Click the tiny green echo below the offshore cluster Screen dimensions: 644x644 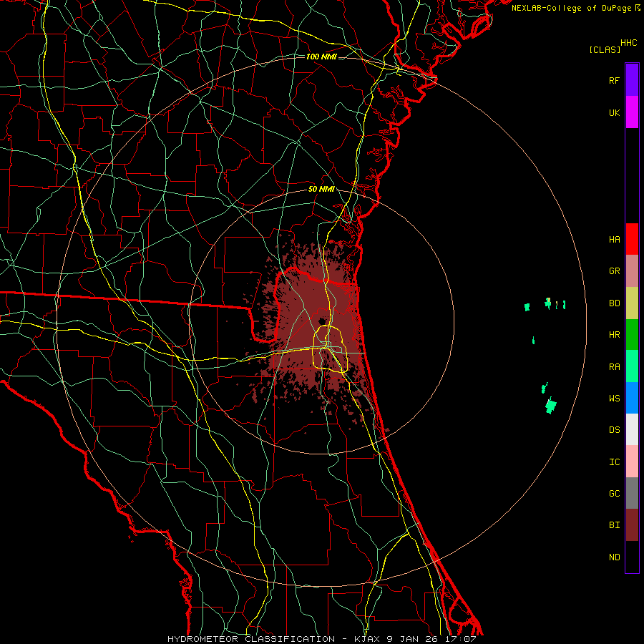tap(534, 340)
